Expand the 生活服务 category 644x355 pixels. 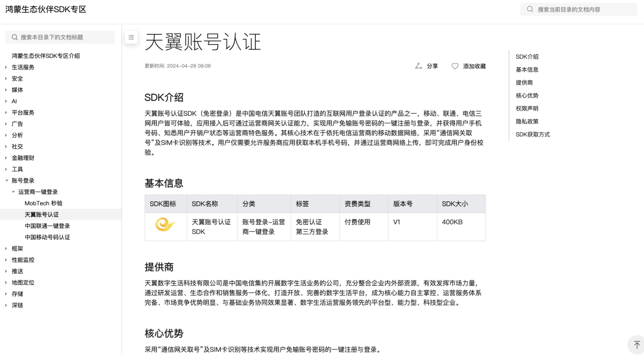(x=7, y=67)
